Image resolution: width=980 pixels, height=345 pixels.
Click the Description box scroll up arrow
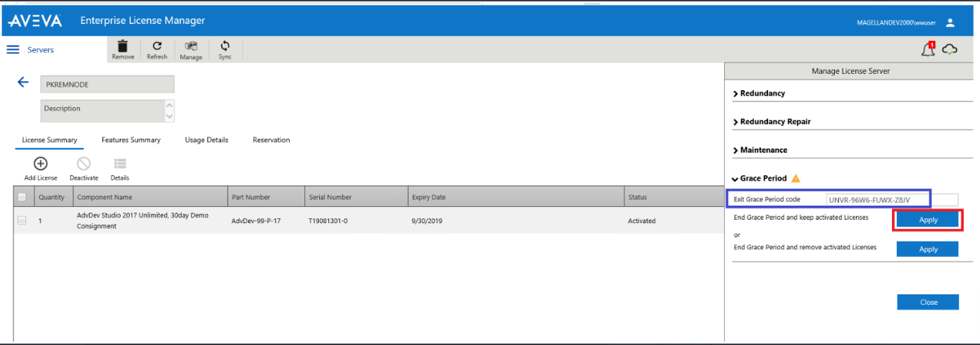169,105
